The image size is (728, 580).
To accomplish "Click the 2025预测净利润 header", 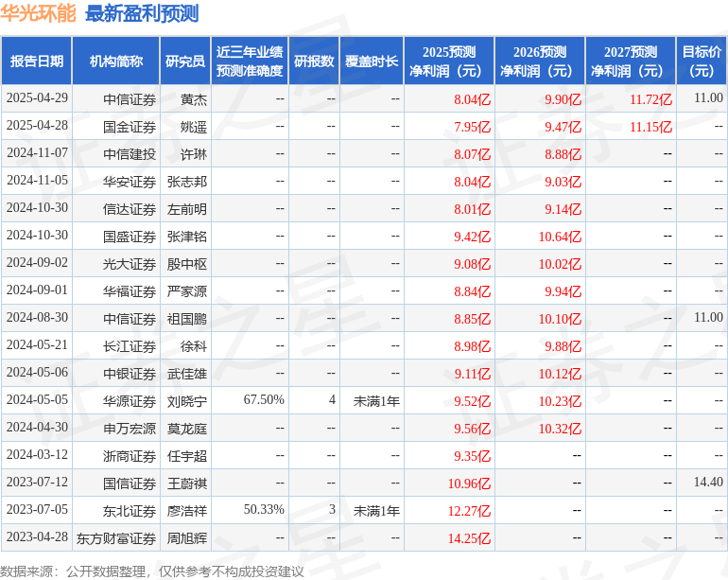I will (449, 61).
